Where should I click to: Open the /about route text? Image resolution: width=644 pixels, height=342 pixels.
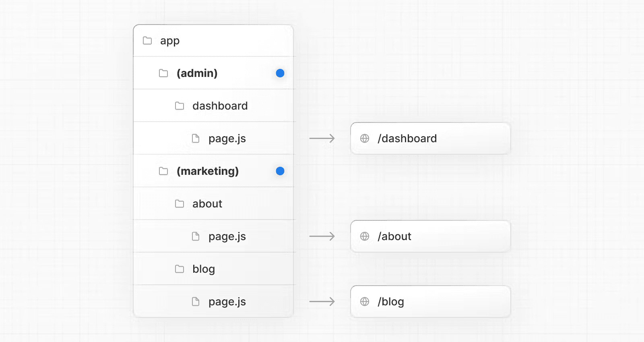394,236
